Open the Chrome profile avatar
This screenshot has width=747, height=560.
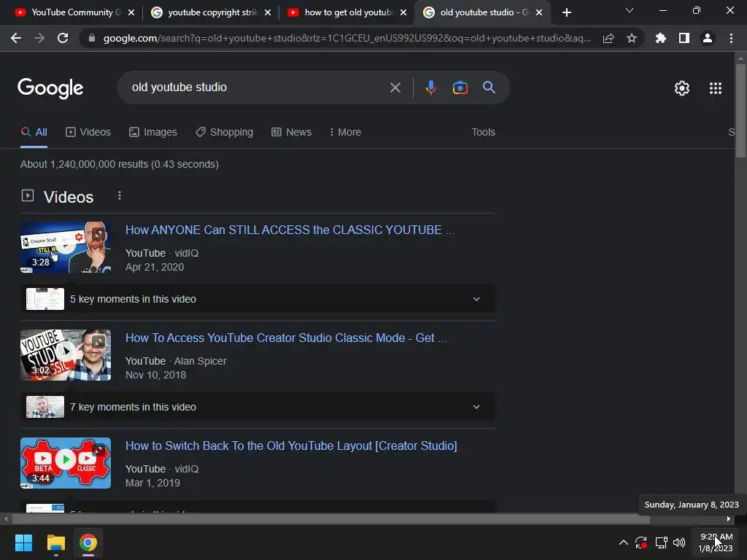[x=708, y=38]
